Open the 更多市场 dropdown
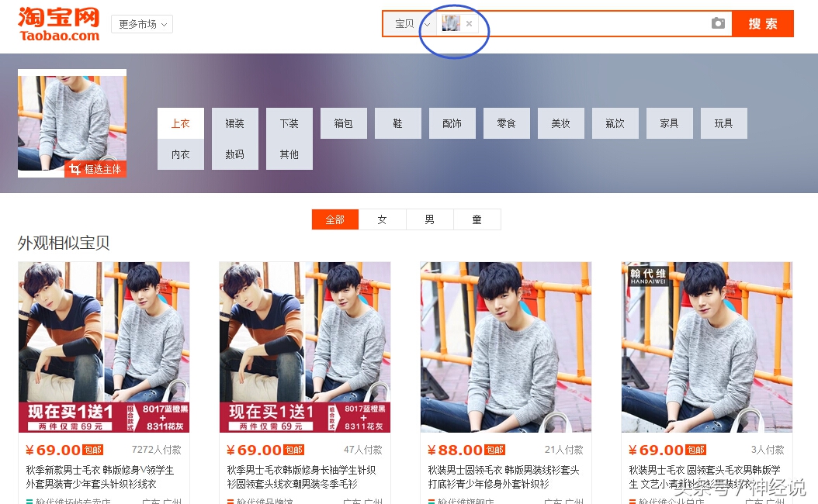The height and width of the screenshot is (504, 818). pyautogui.click(x=141, y=23)
